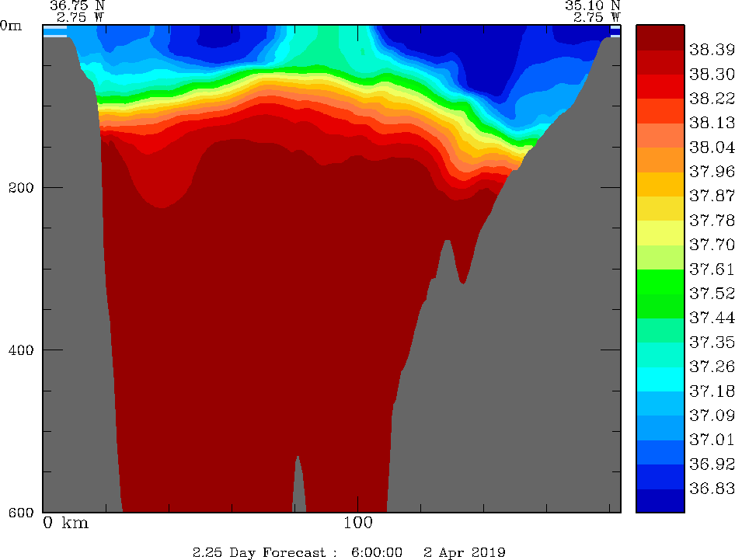Click the 37.18 colorbar label
The height and width of the screenshot is (560, 735).
click(x=712, y=391)
